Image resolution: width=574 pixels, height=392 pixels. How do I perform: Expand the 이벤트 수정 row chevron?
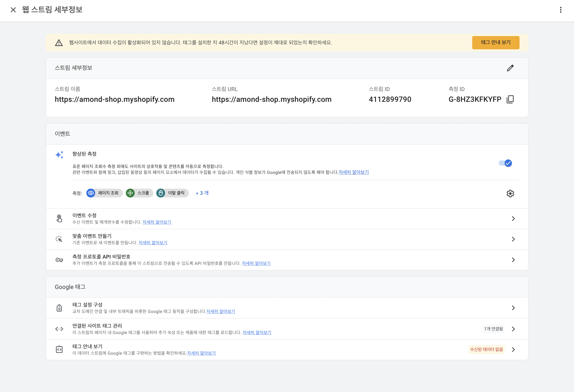click(x=513, y=219)
